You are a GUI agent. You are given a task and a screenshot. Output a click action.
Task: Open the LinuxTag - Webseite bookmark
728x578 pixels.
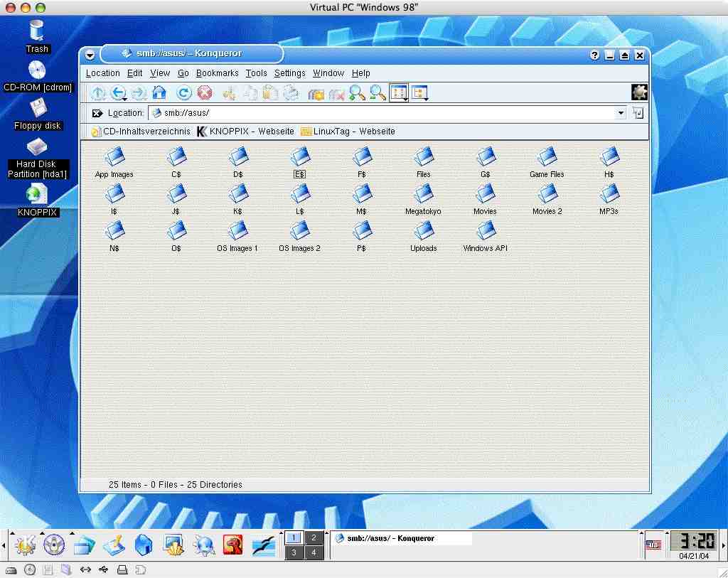(x=348, y=132)
